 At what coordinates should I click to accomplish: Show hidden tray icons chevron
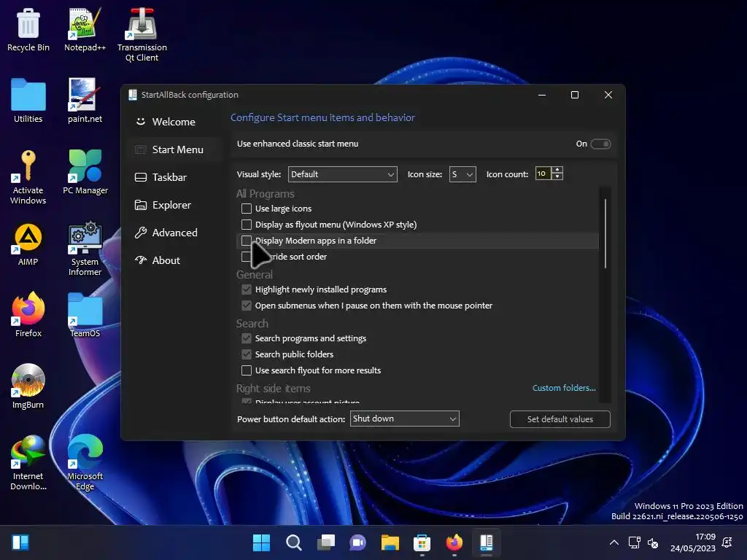(x=614, y=542)
